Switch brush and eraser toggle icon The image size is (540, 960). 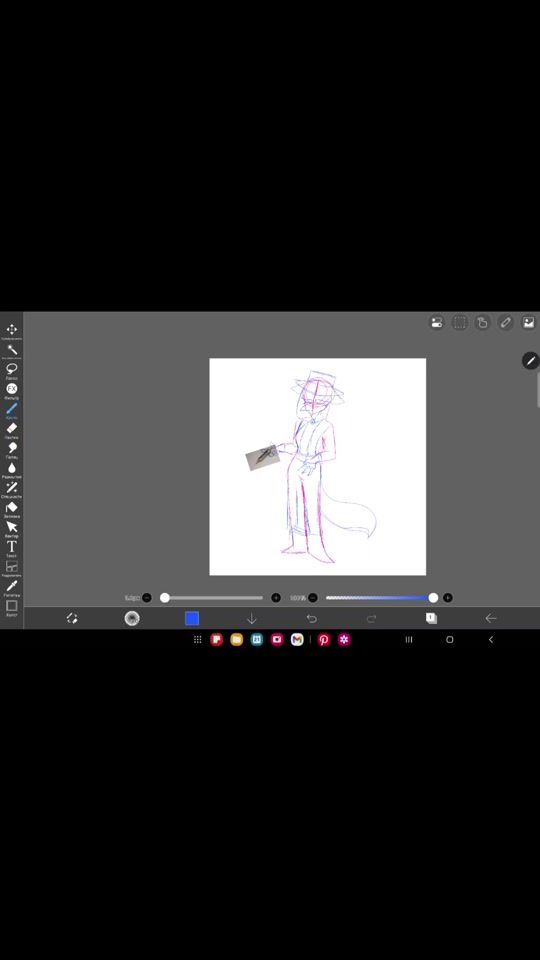(x=72, y=618)
